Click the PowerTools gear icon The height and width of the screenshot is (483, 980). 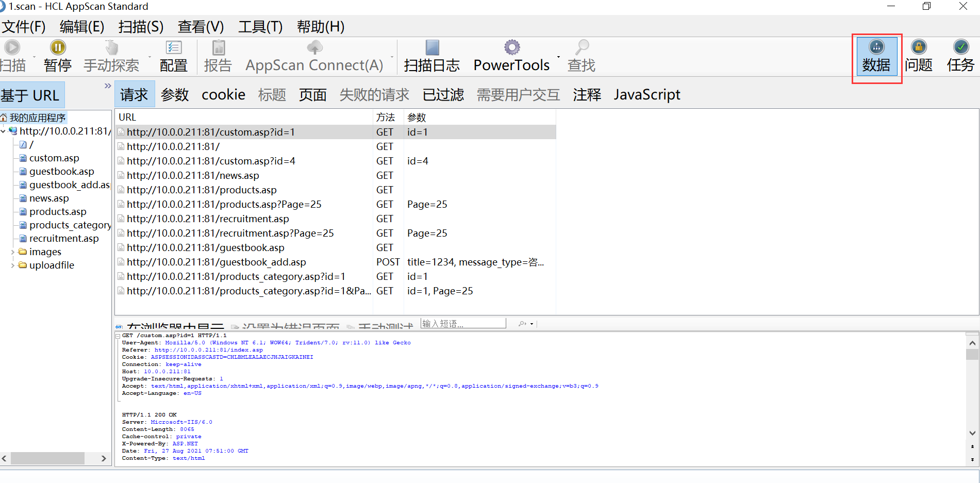512,47
